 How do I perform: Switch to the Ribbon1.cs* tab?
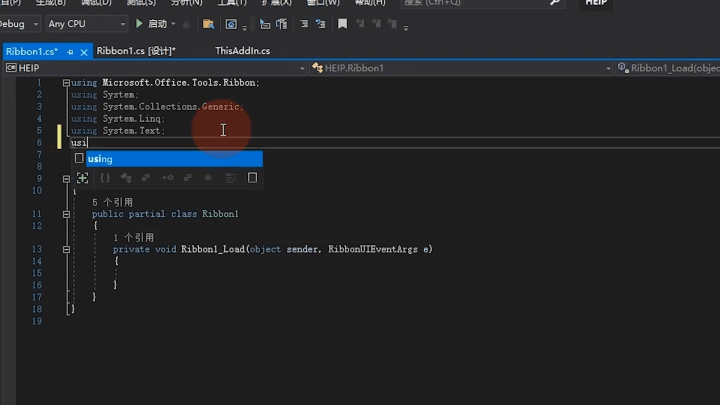tap(32, 51)
